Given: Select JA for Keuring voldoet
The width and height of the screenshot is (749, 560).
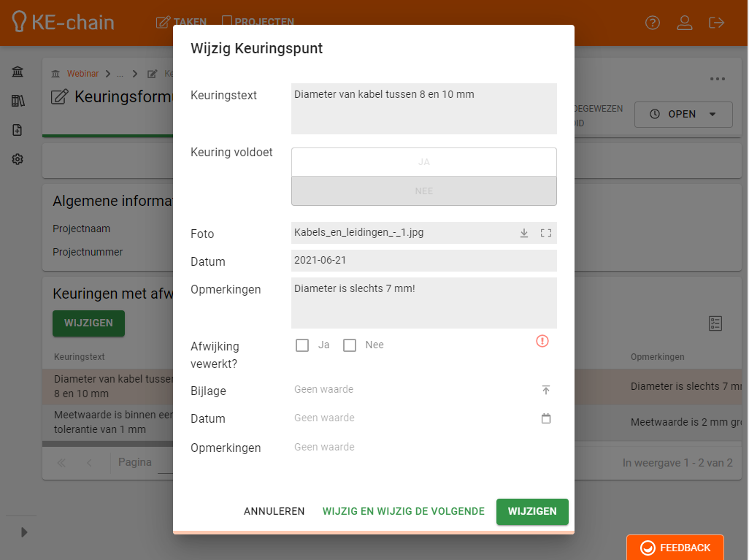Looking at the screenshot, I should (423, 162).
